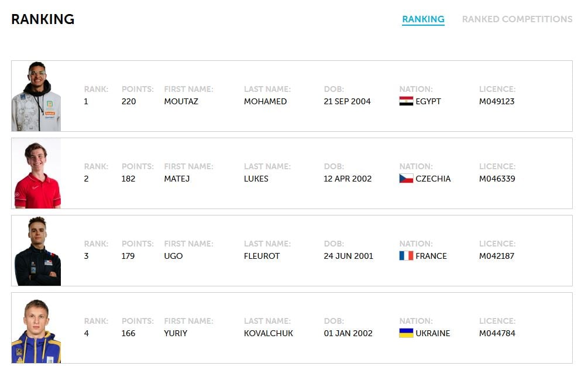Viewport: 588px width, 366px height.
Task: Select licence number M046339
Action: click(x=497, y=179)
